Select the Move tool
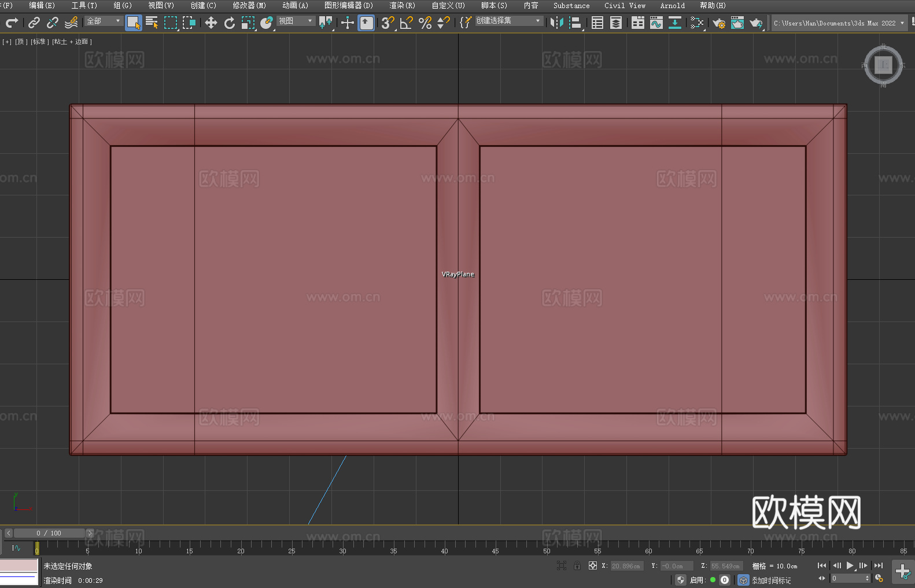915x588 pixels. 211,23
